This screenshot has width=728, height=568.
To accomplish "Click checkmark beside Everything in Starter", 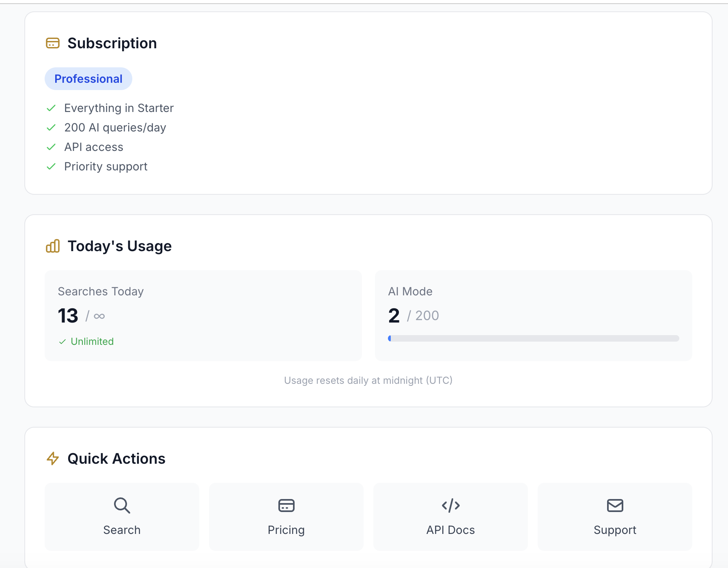I will [51, 108].
